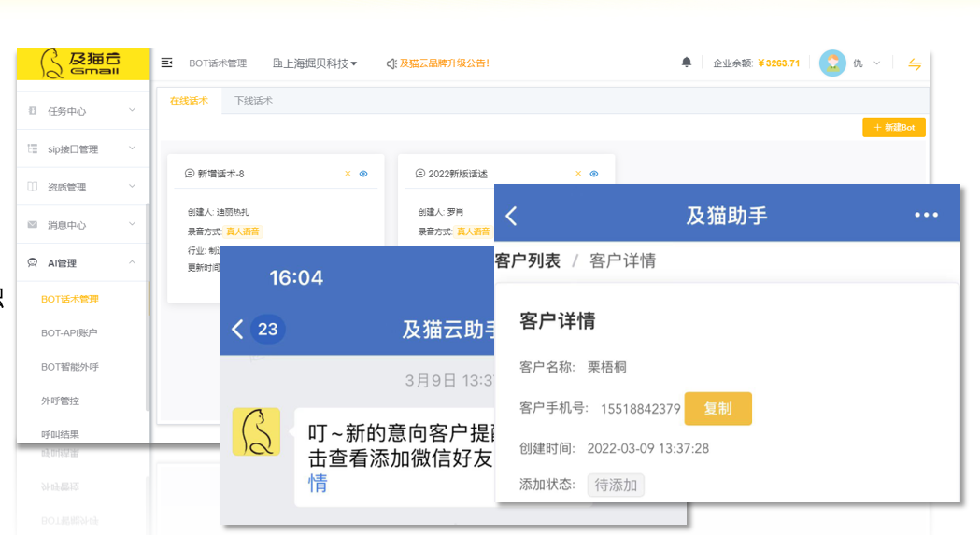
Task: Select BOT智能外呼 in the sidebar
Action: pyautogui.click(x=70, y=367)
